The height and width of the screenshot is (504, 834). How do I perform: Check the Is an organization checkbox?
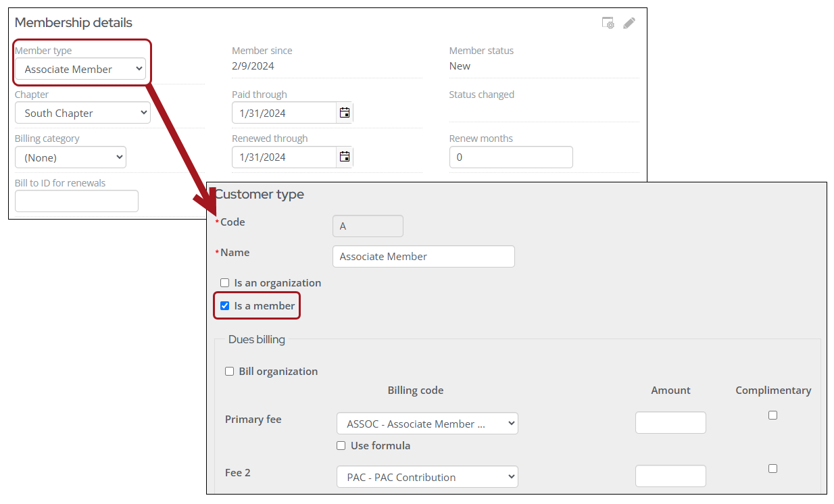224,282
